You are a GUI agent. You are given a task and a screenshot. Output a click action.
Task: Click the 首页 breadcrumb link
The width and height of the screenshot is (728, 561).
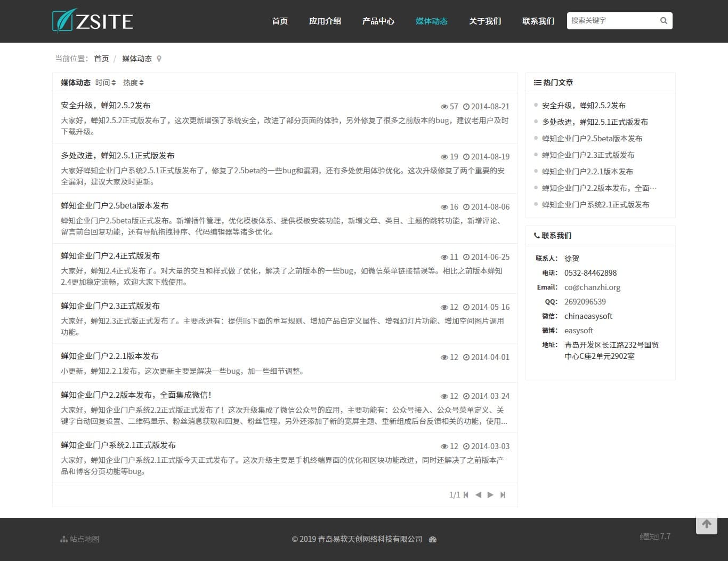pos(101,59)
